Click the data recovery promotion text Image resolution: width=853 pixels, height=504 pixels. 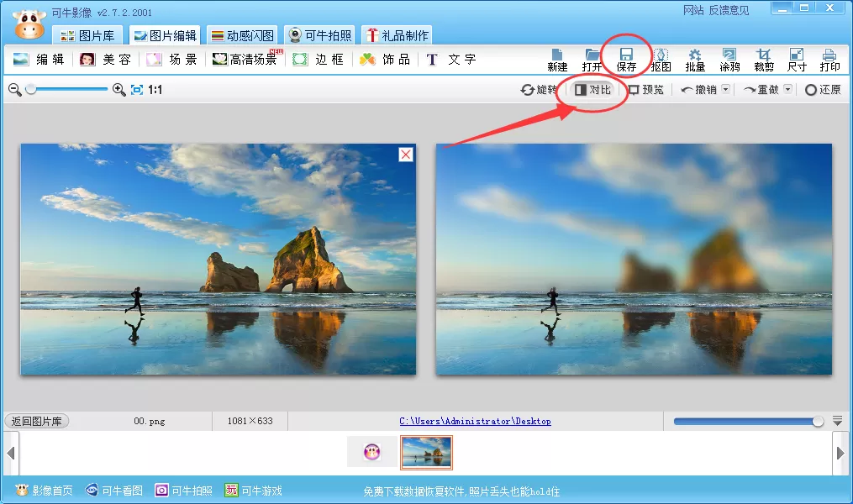(x=461, y=491)
